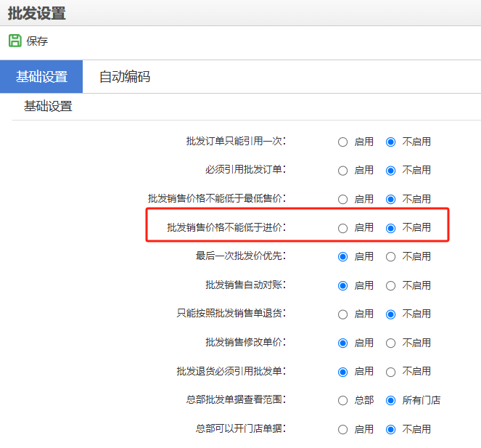
Task: Enable 必须引用批发订单 option
Action: [342, 171]
